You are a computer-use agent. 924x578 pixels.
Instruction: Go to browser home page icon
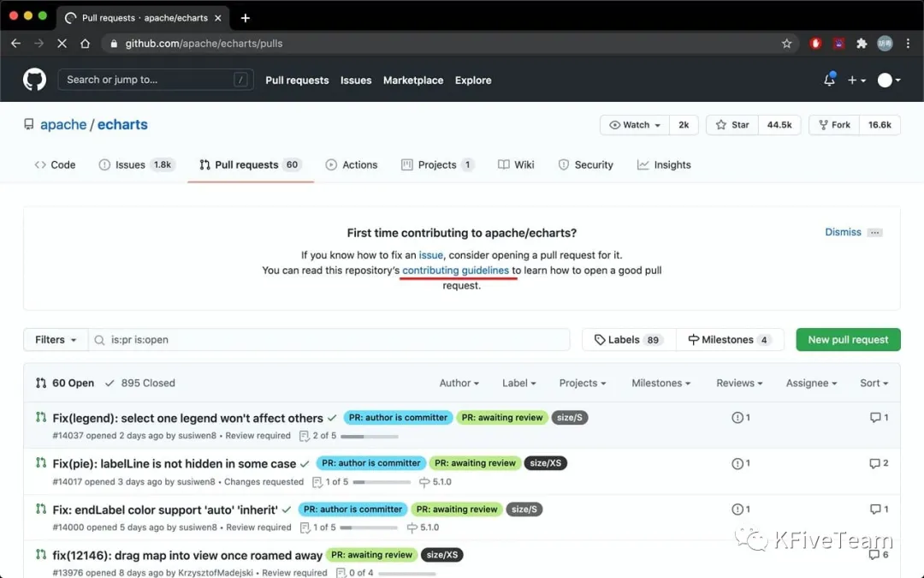tap(85, 44)
